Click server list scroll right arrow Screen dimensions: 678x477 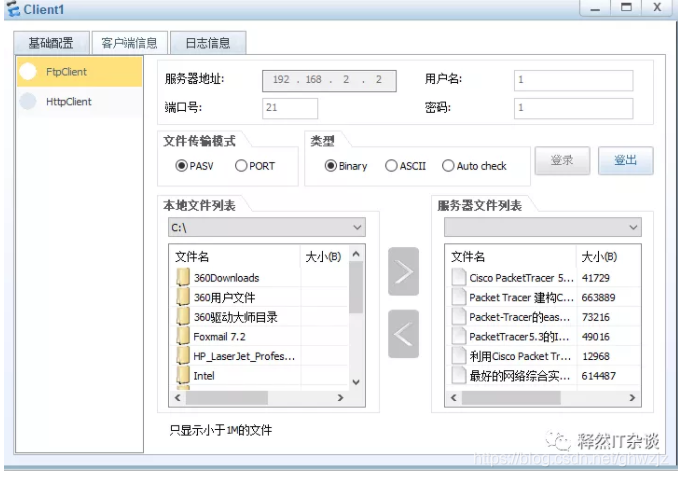[x=632, y=397]
